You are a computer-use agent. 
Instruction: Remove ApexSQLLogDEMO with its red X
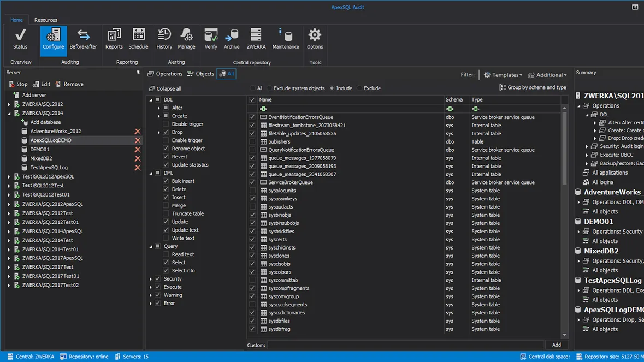[138, 140]
